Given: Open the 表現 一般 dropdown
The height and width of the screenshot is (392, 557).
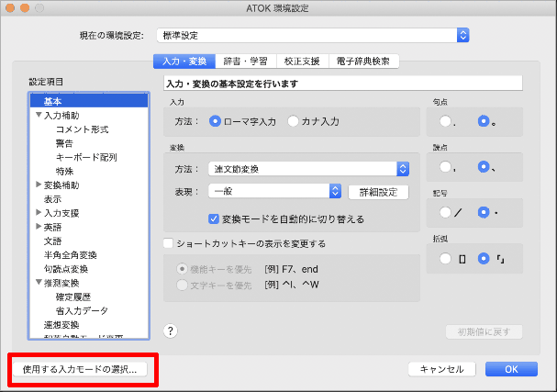Looking at the screenshot, I should pyautogui.click(x=336, y=191).
